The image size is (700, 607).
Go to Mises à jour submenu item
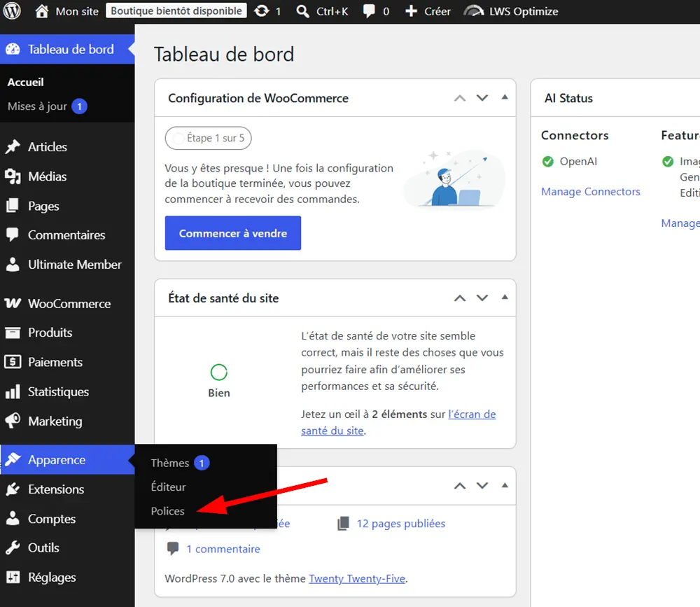click(x=37, y=106)
